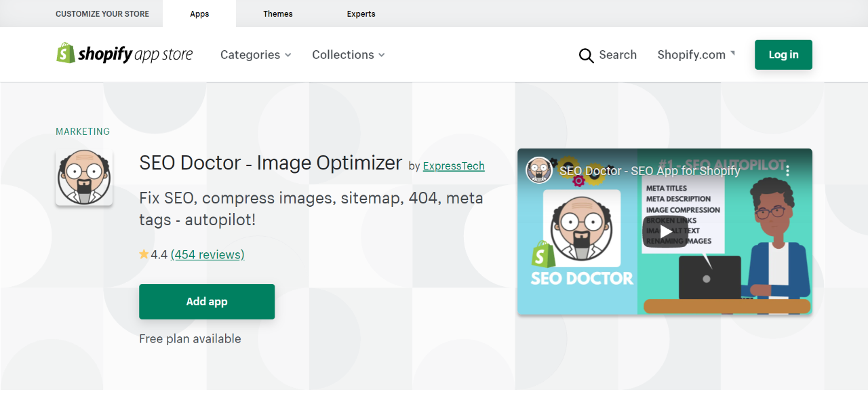Click the Shopify app store logo
The width and height of the screenshot is (868, 413).
[125, 54]
